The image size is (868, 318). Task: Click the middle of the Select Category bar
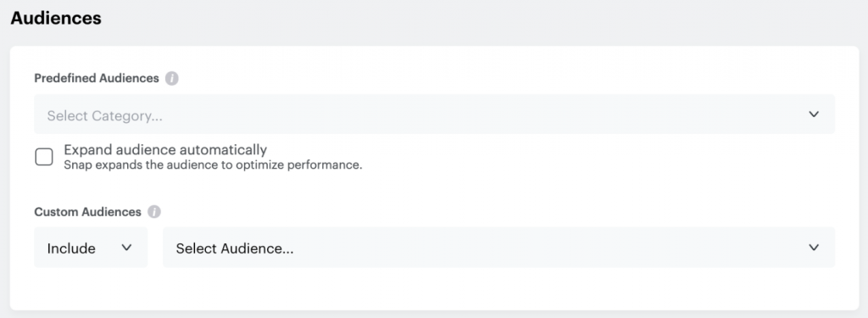coord(435,114)
